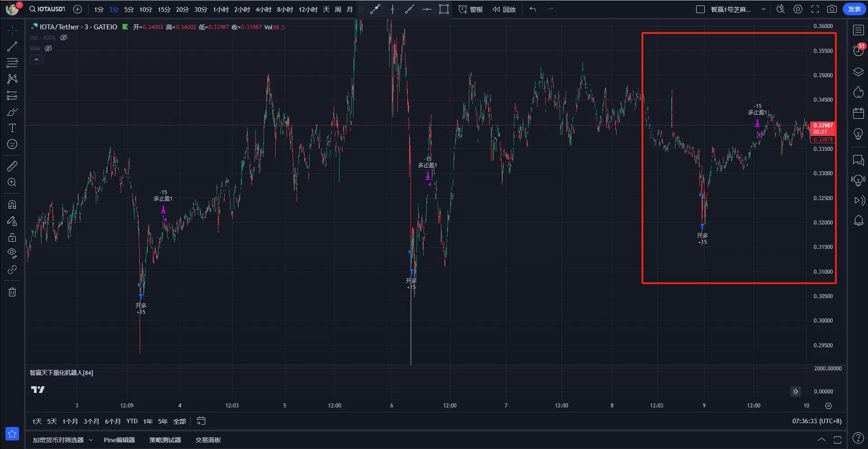
Task: Set date range to 全部
Action: (179, 421)
